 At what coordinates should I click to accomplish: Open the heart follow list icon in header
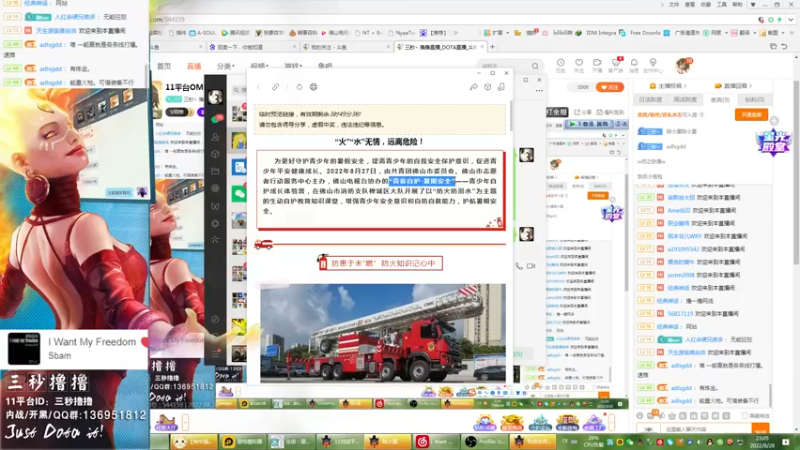tap(579, 65)
